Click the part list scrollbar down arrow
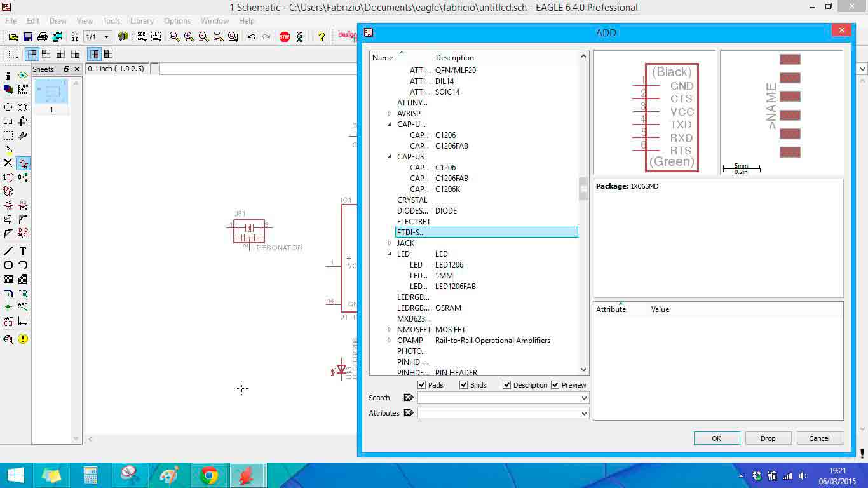This screenshot has height=488, width=868. (584, 370)
